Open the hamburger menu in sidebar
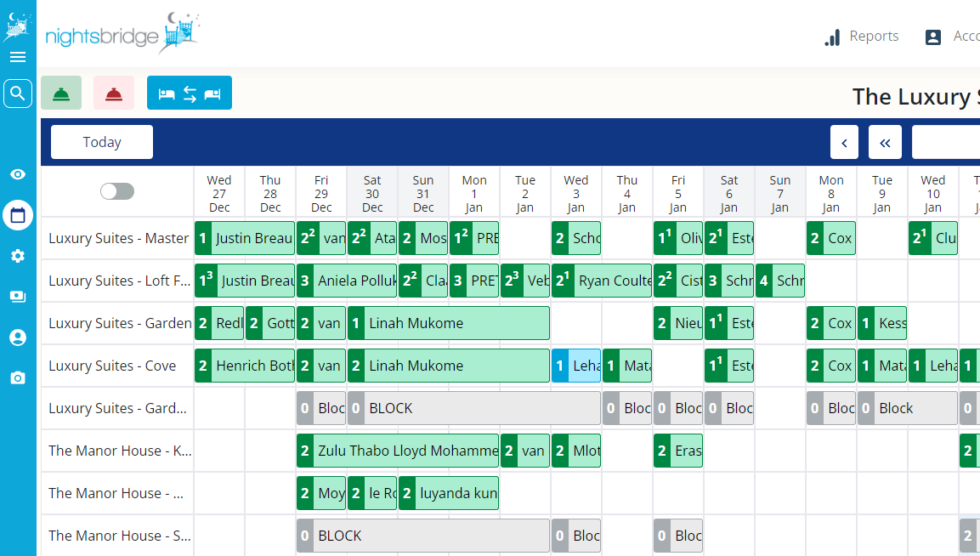Viewport: 980px width, 556px height. 18,57
